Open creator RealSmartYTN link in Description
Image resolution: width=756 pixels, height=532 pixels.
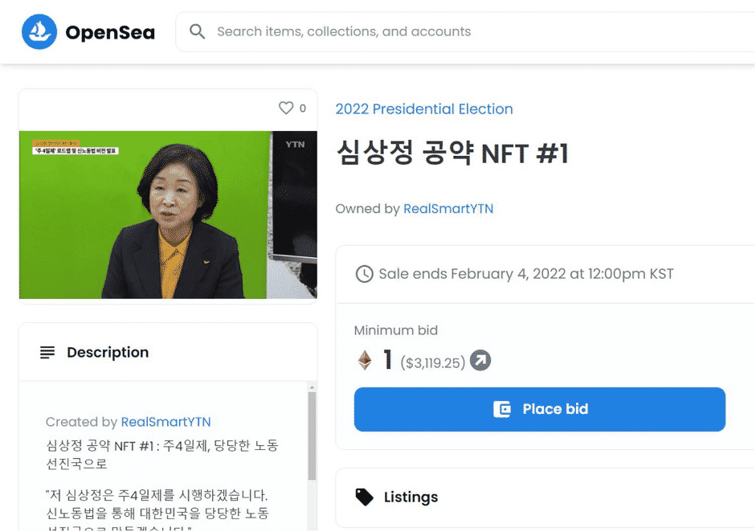166,422
